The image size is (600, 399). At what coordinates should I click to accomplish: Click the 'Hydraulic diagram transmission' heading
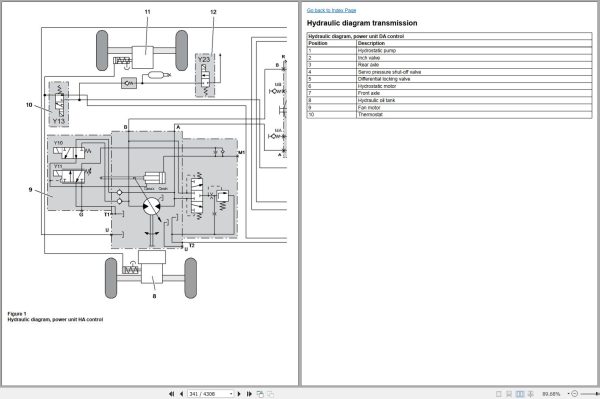coord(362,23)
